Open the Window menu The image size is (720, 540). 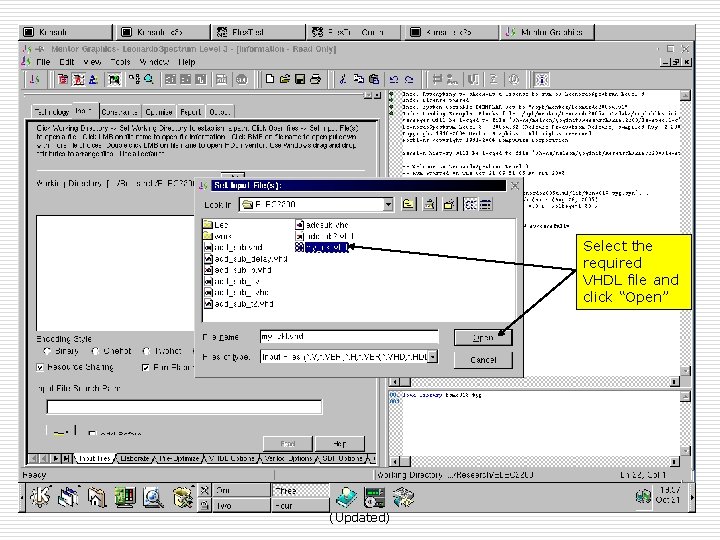click(x=154, y=62)
